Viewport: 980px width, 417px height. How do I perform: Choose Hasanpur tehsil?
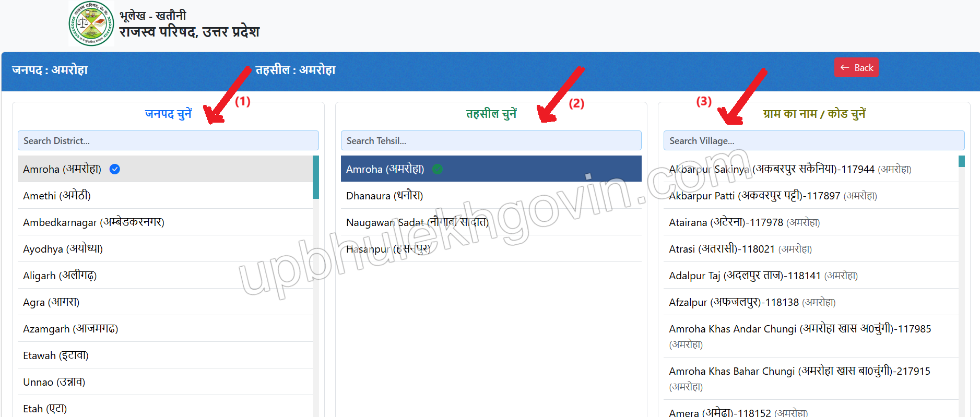coord(491,249)
